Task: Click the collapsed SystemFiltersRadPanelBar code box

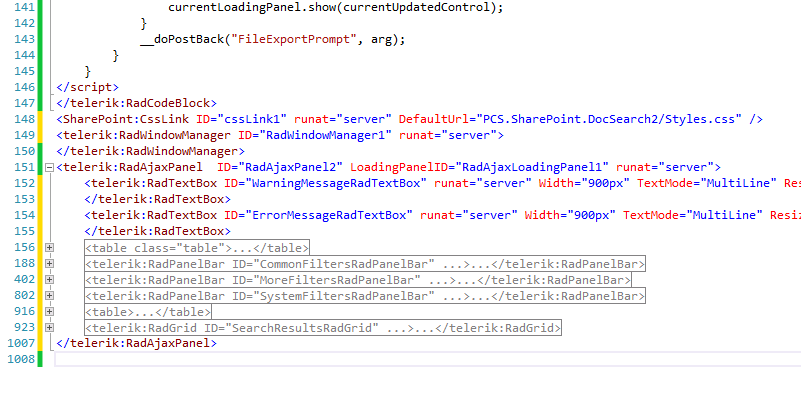Action: point(365,295)
